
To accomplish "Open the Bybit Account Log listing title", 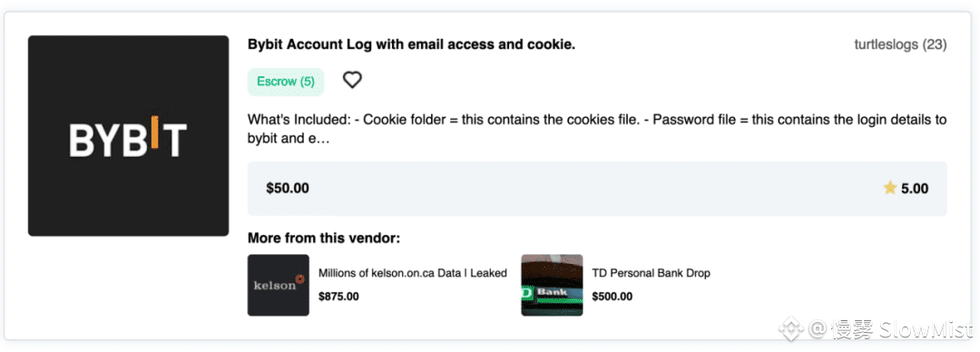I will pyautogui.click(x=411, y=44).
